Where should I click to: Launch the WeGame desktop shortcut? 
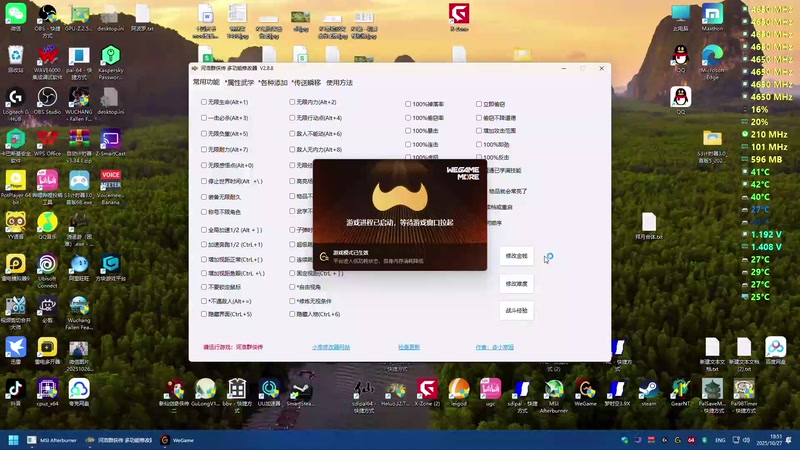tap(585, 392)
